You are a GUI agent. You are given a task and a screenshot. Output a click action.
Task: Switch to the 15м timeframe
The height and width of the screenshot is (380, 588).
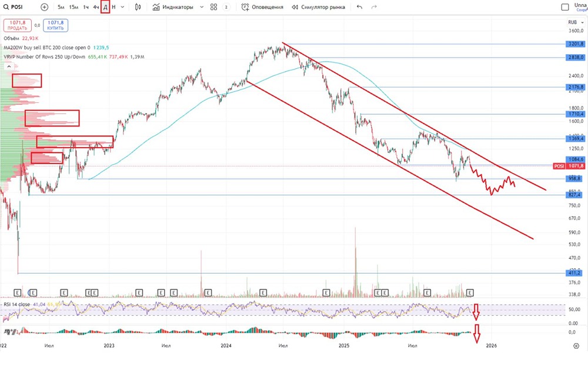tap(73, 6)
